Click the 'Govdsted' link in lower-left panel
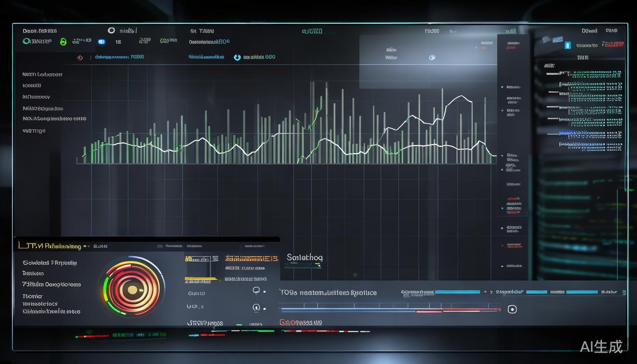Screen dimensions: 637x364 coord(49,263)
